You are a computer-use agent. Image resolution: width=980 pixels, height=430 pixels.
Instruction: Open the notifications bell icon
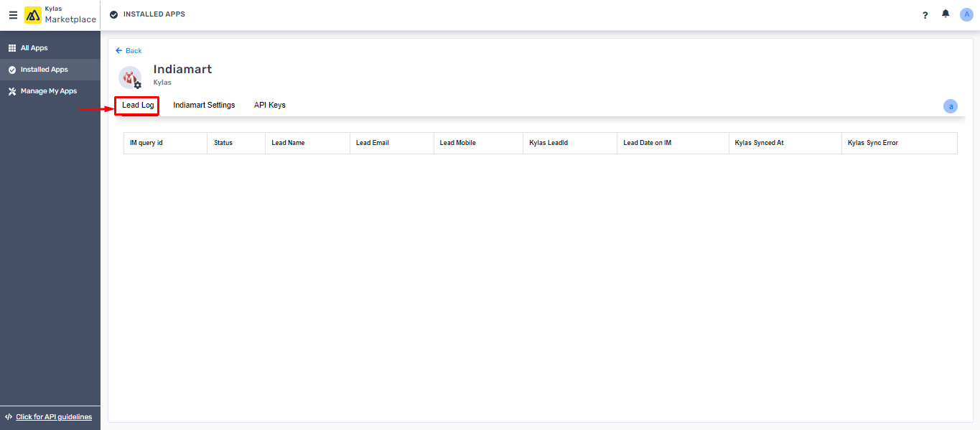[946, 14]
